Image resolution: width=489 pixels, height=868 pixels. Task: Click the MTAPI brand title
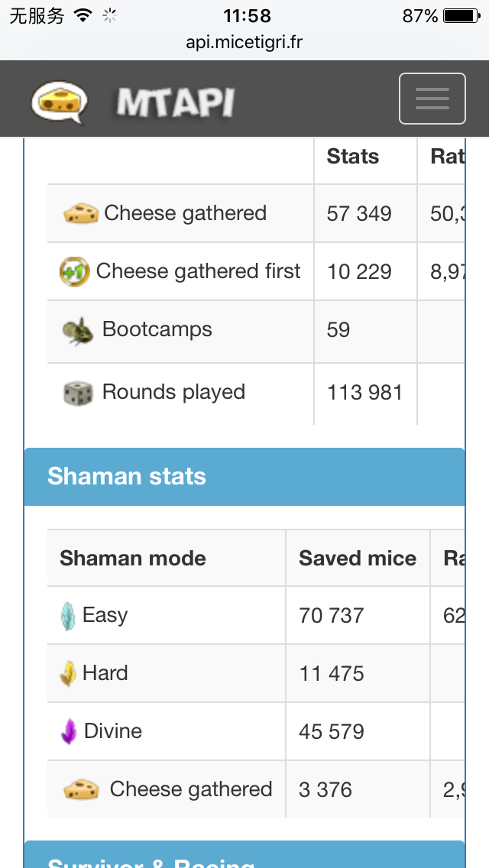point(176,102)
